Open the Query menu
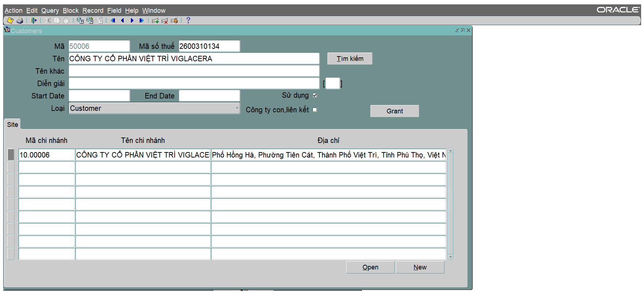This screenshot has width=644, height=291. coord(50,11)
